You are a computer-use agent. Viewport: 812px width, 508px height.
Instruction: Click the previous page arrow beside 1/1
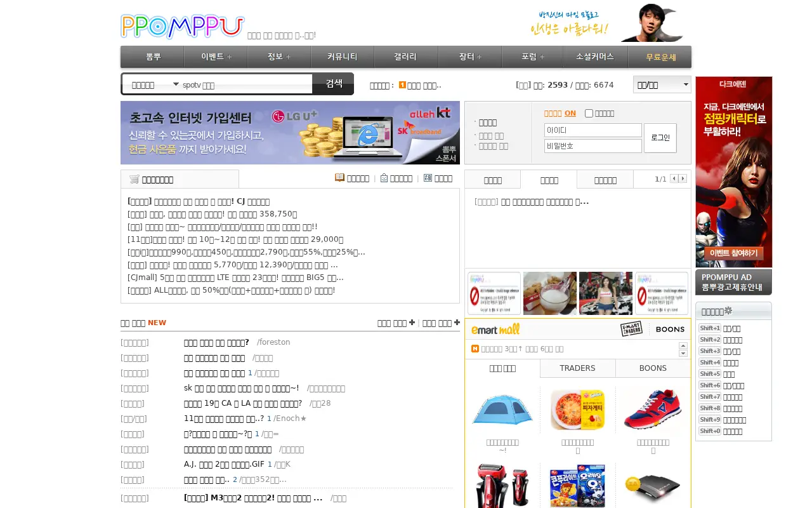[x=674, y=178]
